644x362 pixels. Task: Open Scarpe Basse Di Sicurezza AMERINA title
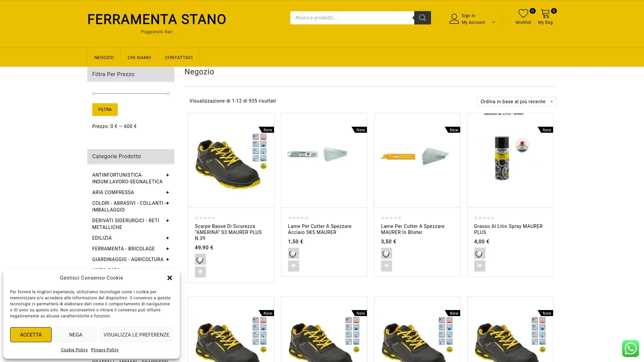[x=228, y=232]
